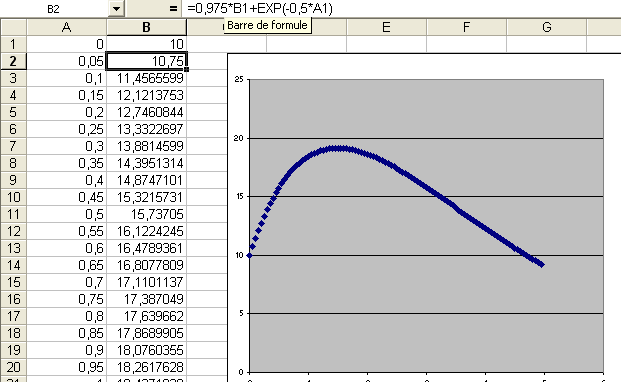Select cell A6 containing 0,25

(67, 129)
